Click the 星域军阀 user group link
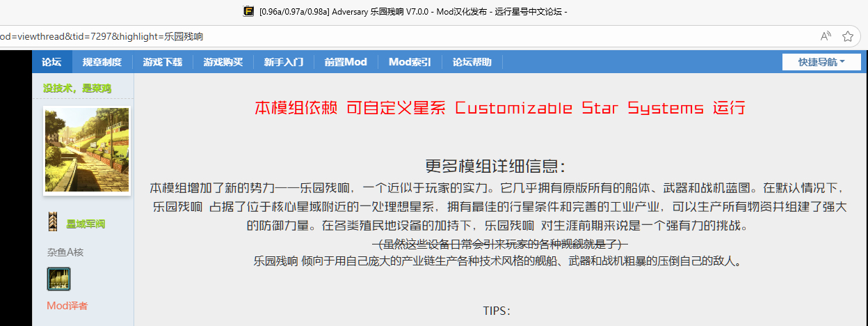The height and width of the screenshot is (326, 868). (86, 224)
